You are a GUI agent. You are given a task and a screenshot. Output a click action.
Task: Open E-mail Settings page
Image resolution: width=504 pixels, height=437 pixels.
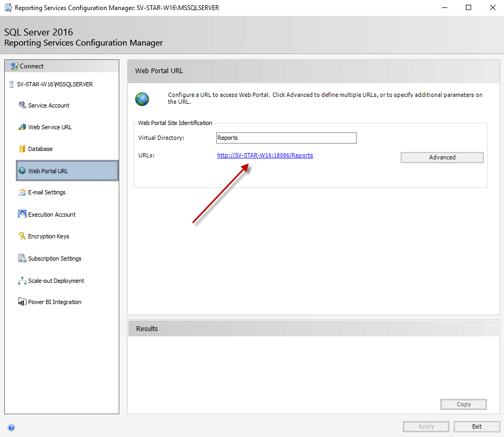(x=47, y=192)
